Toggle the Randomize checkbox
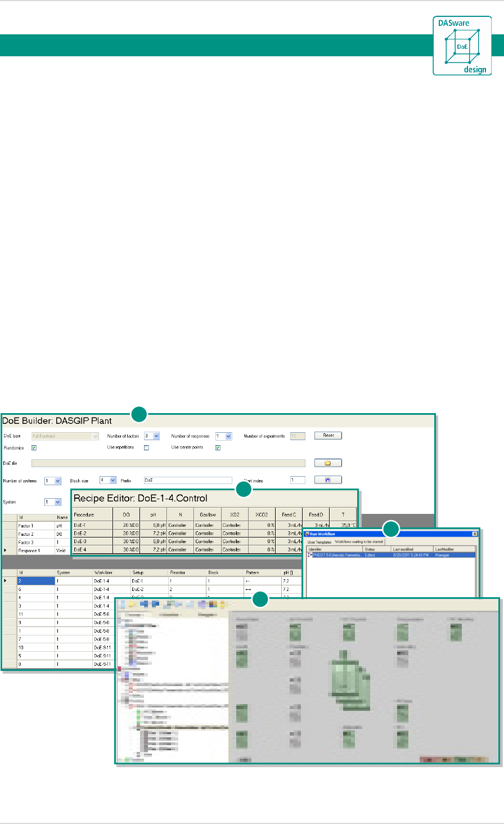504x824 pixels. pyautogui.click(x=34, y=447)
